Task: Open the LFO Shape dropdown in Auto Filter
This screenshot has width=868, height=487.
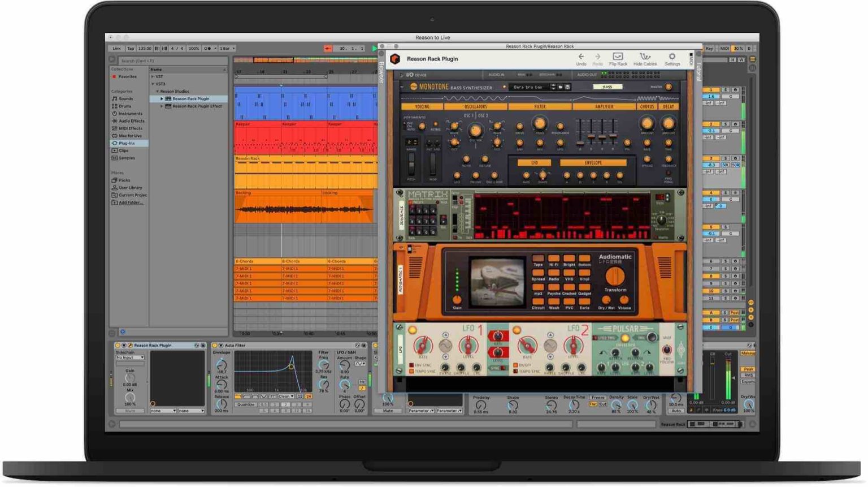Action: pyautogui.click(x=361, y=364)
